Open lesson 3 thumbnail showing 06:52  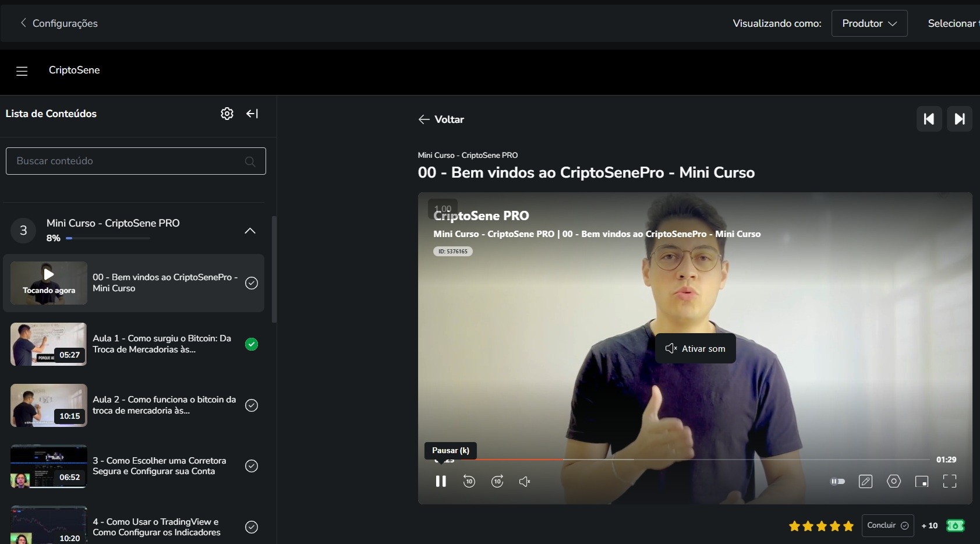[x=49, y=466]
